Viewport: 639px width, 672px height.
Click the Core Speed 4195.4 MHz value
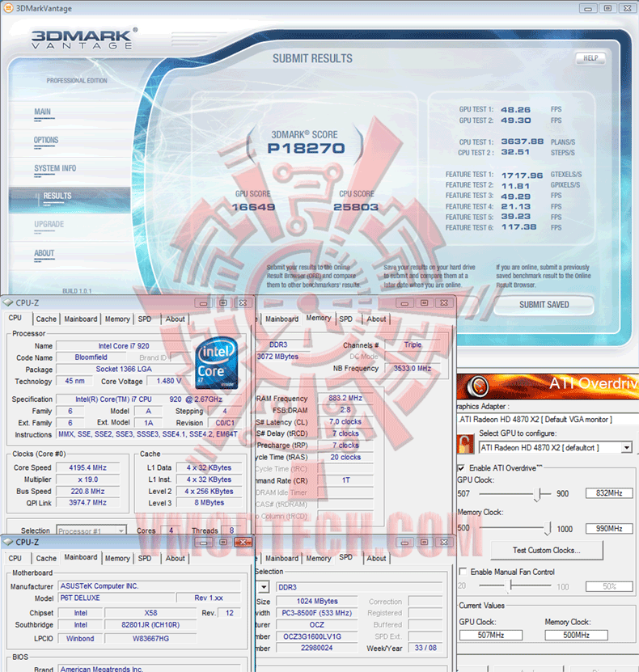(88, 468)
